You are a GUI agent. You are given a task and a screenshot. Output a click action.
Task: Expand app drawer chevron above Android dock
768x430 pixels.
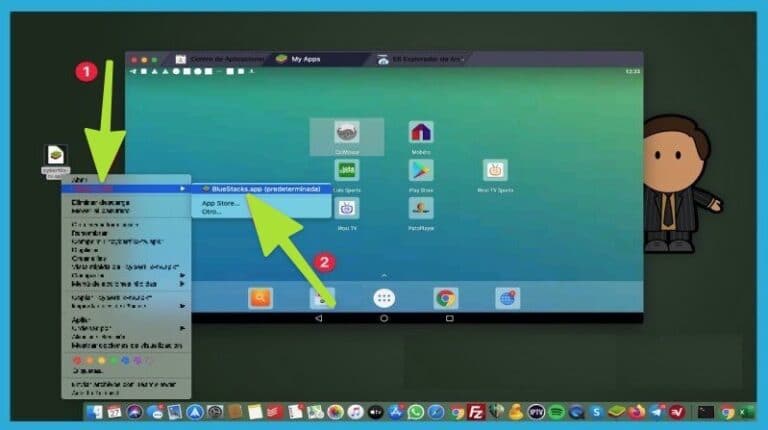point(384,276)
